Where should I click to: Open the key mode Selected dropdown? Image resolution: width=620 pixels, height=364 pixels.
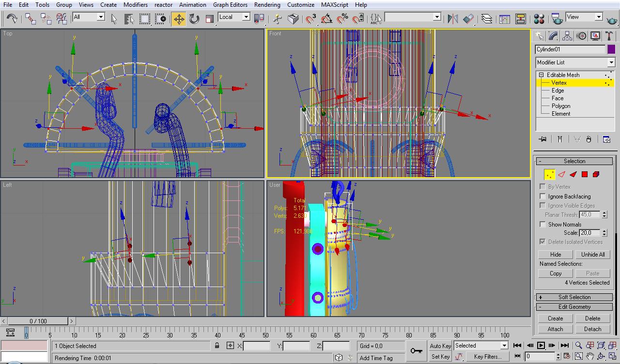click(481, 346)
